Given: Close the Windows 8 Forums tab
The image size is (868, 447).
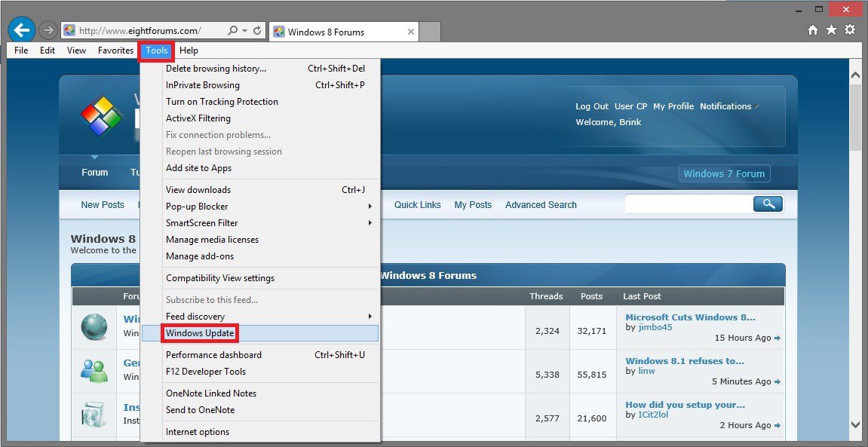Looking at the screenshot, I should (411, 32).
